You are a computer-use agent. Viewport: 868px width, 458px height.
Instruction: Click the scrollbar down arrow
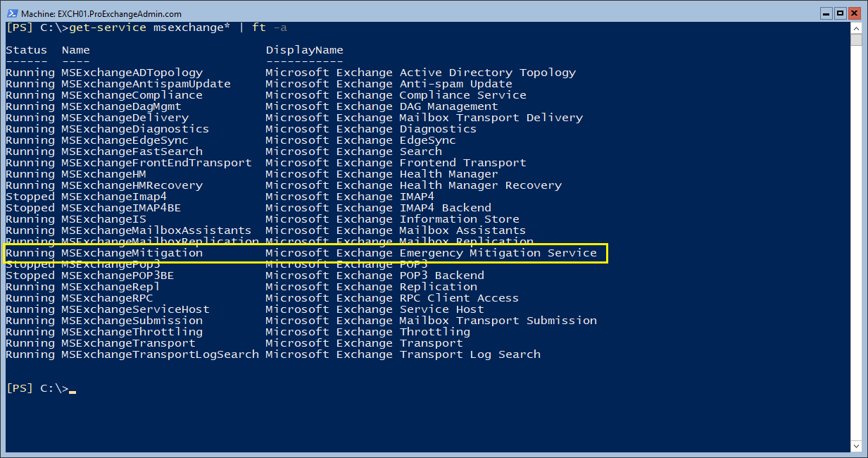[x=855, y=446]
